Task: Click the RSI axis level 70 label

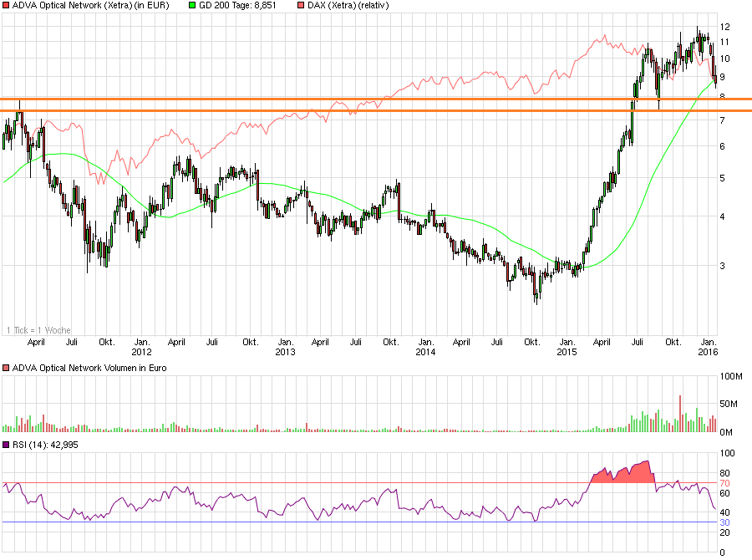Action: 724,483
